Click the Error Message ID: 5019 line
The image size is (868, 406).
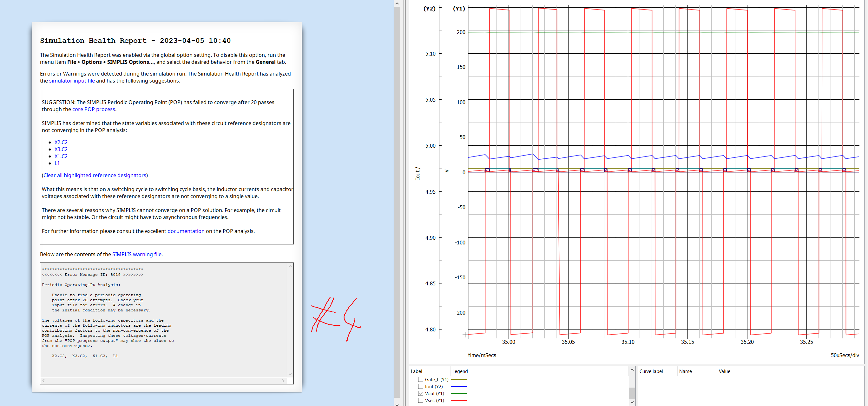click(x=93, y=275)
